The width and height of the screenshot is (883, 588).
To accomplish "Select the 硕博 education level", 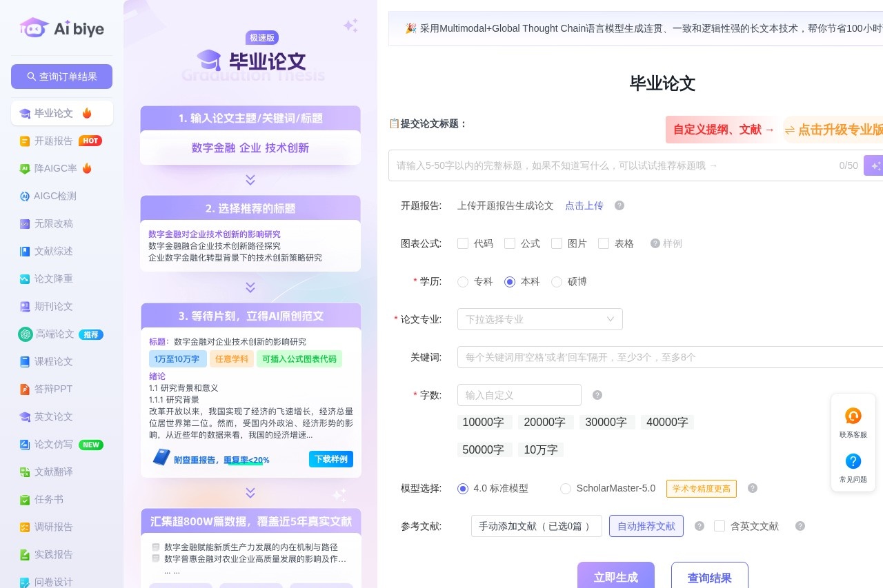I will 557,282.
